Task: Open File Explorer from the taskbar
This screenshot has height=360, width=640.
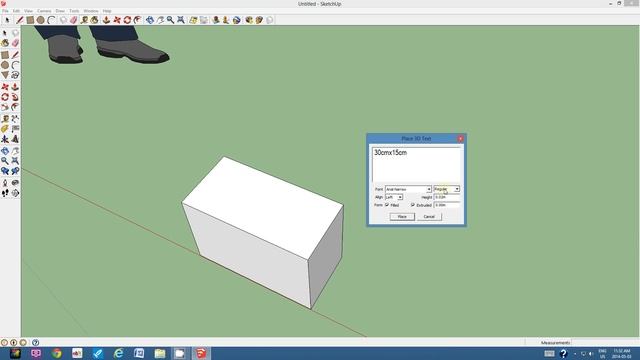Action: tap(160, 353)
